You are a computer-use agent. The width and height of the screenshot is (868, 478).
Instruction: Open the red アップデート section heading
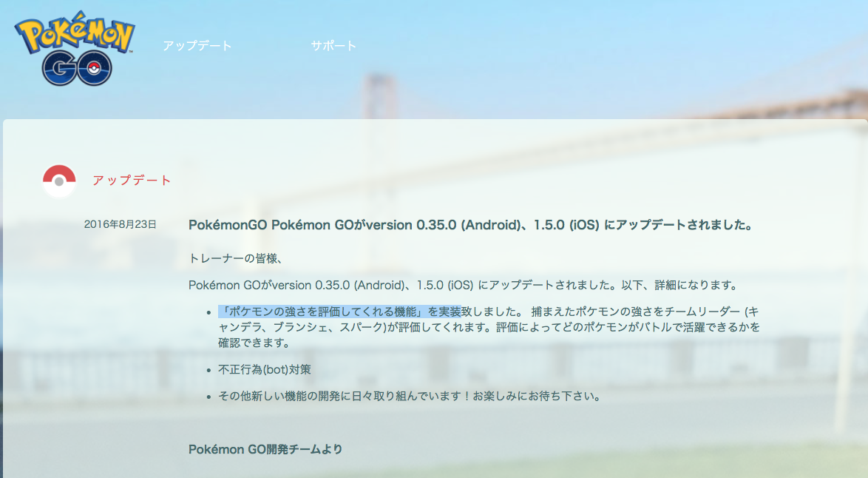[132, 181]
